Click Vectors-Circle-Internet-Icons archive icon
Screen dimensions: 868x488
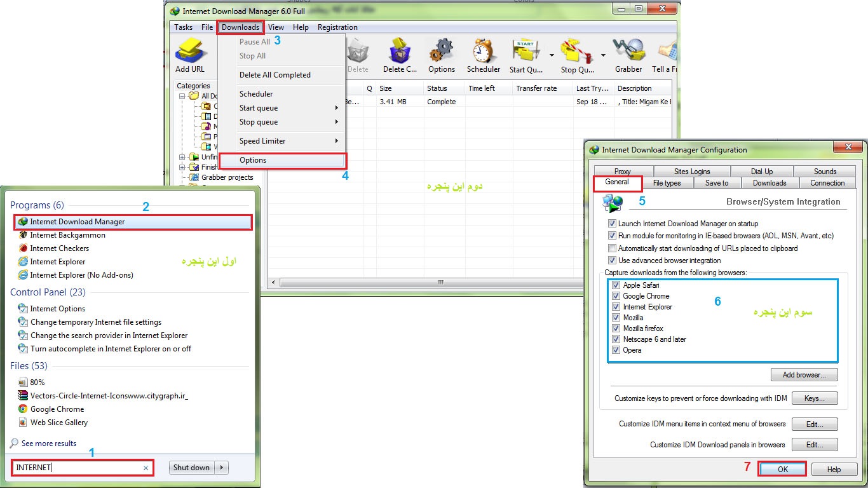click(x=24, y=396)
